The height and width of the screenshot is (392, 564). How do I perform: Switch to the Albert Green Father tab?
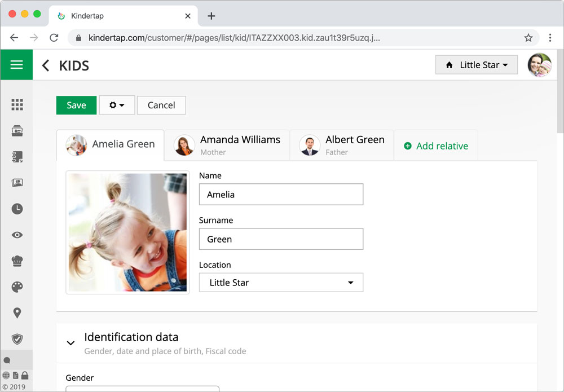[x=342, y=145]
